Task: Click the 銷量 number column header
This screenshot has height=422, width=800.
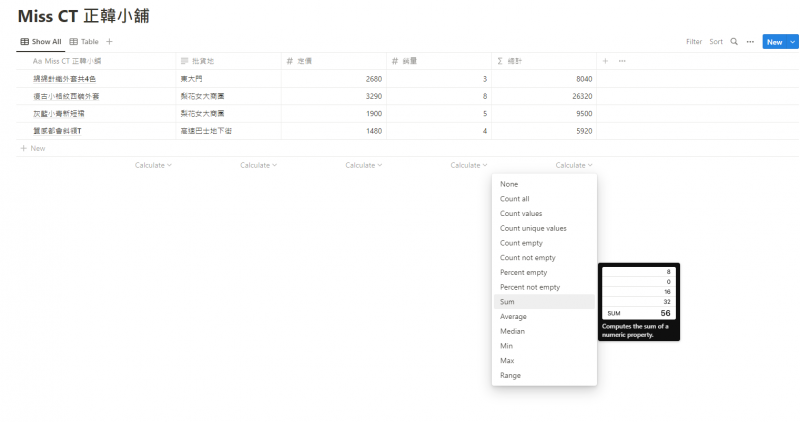Action: pos(439,61)
